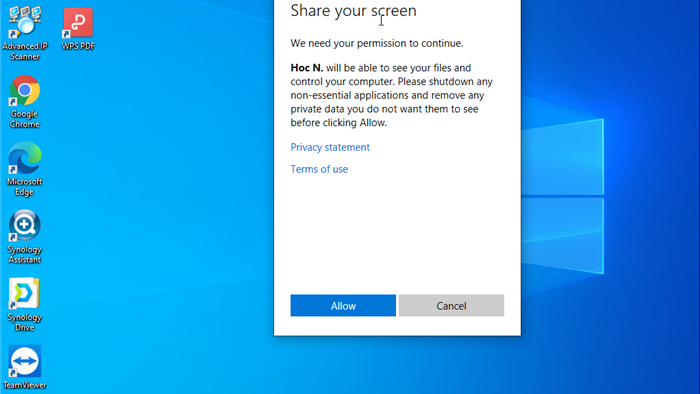Open the Terms of use link
The width and height of the screenshot is (700, 394).
[x=319, y=169]
